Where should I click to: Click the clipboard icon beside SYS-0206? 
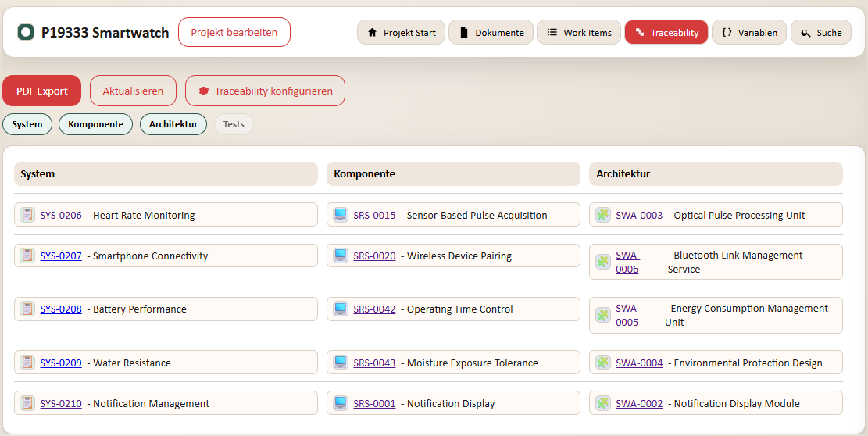(x=27, y=215)
